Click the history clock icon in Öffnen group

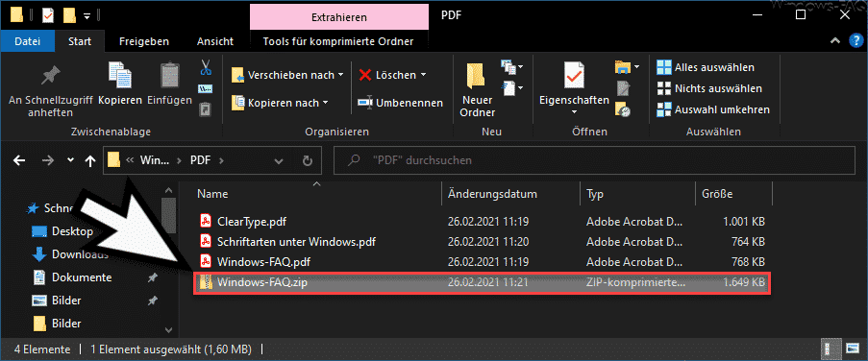point(623,108)
